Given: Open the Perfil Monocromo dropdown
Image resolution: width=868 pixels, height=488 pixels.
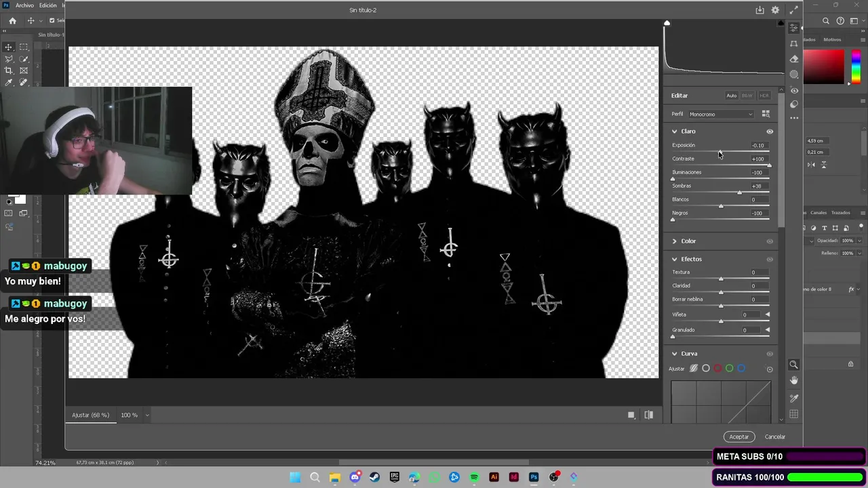Looking at the screenshot, I should tap(720, 115).
